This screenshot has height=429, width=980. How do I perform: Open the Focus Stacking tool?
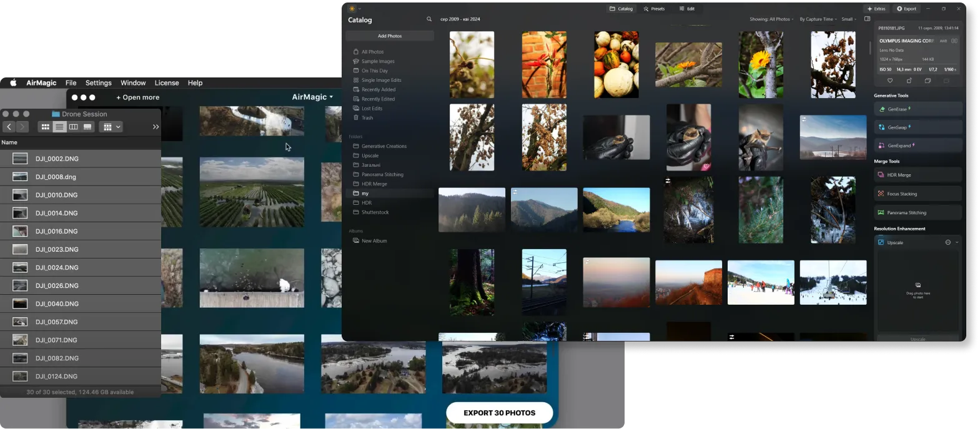click(x=918, y=194)
